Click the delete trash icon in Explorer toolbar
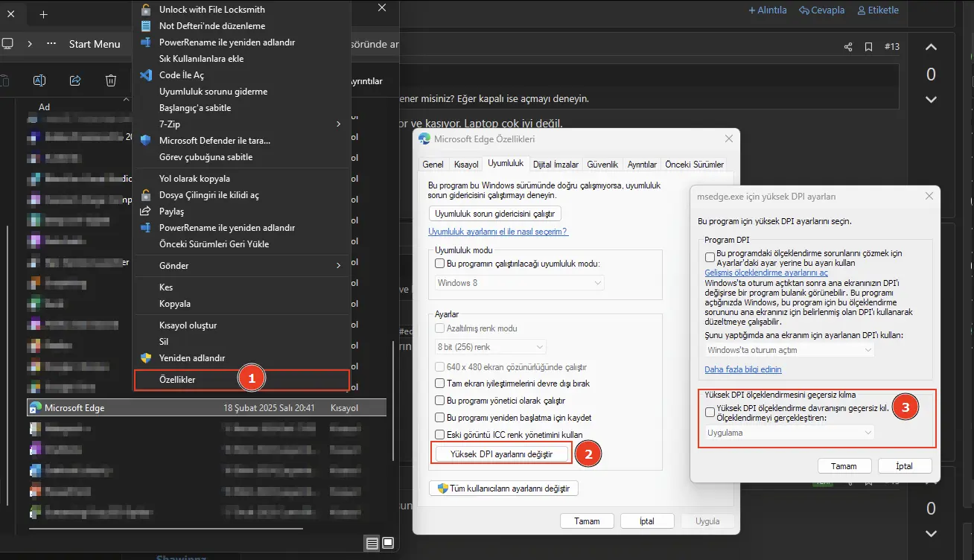The height and width of the screenshot is (560, 974). (x=111, y=80)
